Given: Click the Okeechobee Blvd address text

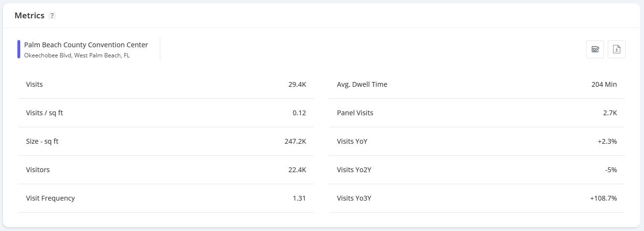Looking at the screenshot, I should [77, 55].
